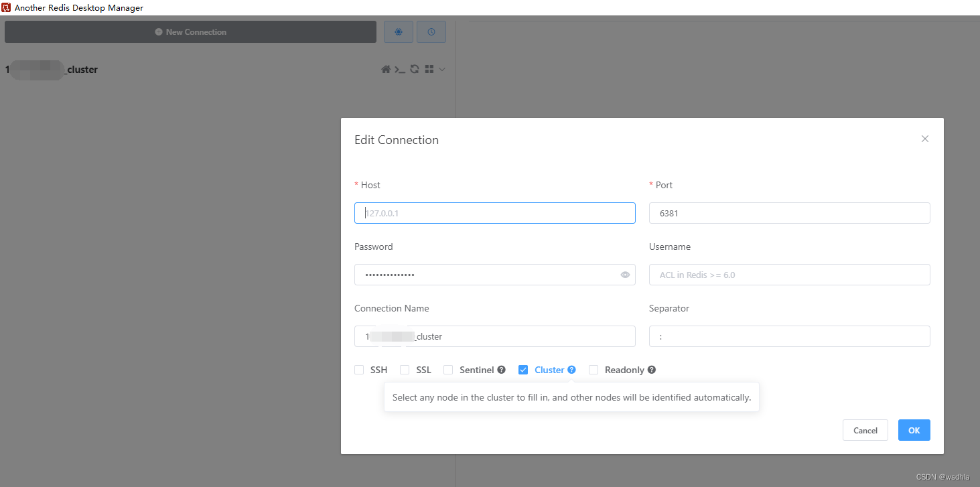Image resolution: width=980 pixels, height=487 pixels.
Task: Click the Edit Connection dialog title
Action: [x=397, y=140]
